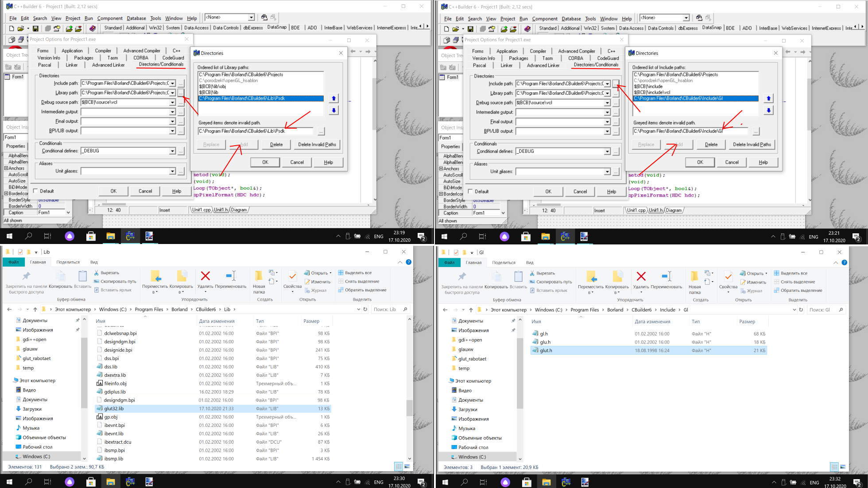This screenshot has height=488, width=868.
Task: Open Conditional defines dropdown beside Library paths dialog
Action: 172,151
